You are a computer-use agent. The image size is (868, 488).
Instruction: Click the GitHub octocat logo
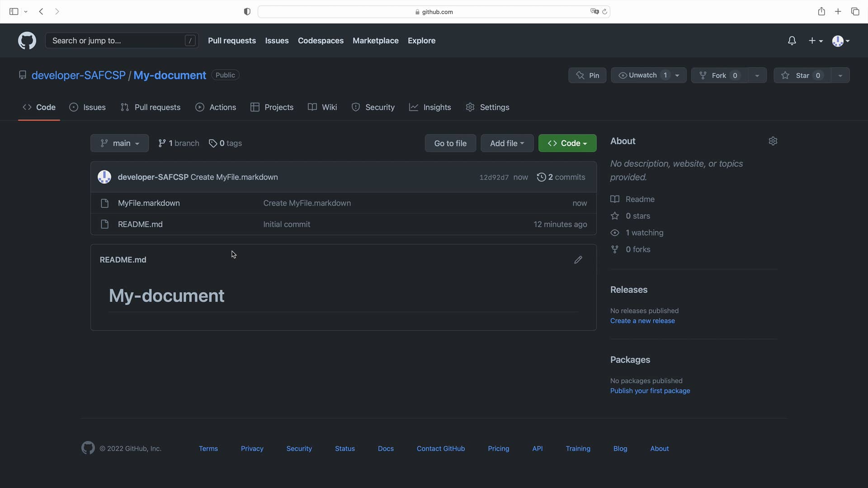click(x=27, y=41)
